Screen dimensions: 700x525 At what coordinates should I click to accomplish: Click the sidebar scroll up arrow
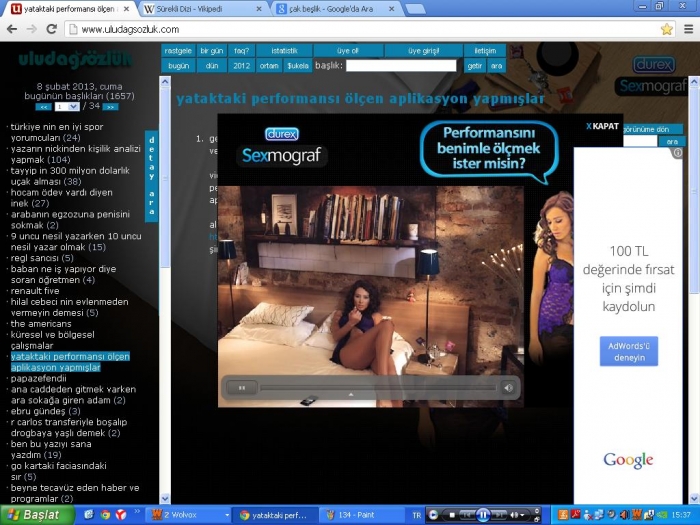pos(165,82)
